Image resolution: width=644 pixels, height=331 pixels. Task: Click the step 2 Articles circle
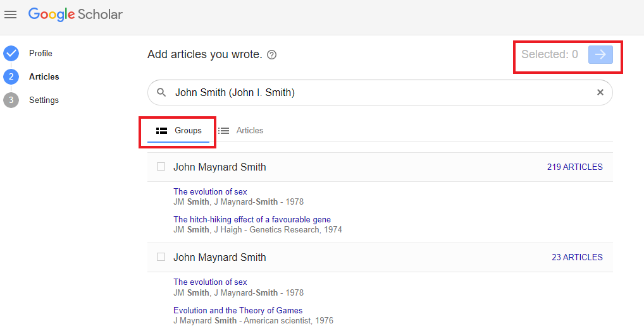pyautogui.click(x=11, y=76)
